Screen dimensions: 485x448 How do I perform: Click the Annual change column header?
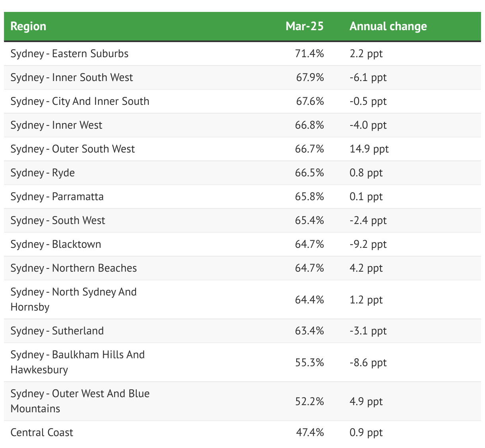[388, 26]
